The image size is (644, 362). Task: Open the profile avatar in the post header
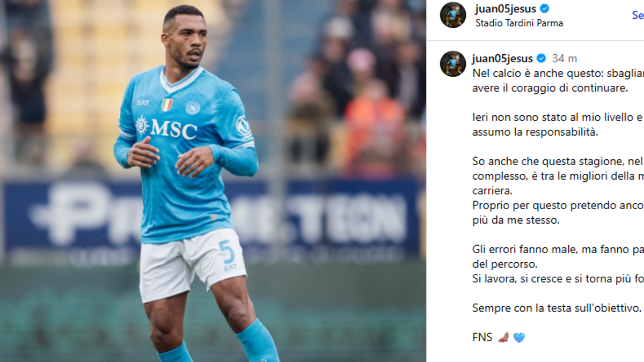point(453,14)
